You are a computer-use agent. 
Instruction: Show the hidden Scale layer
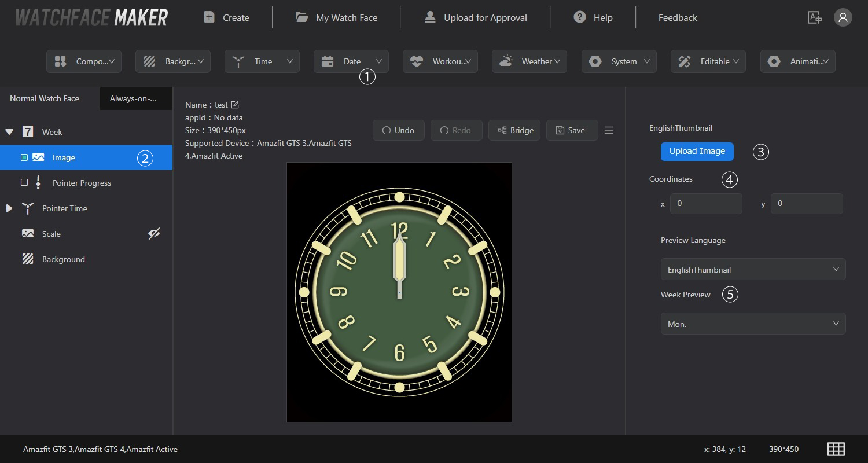click(x=154, y=234)
